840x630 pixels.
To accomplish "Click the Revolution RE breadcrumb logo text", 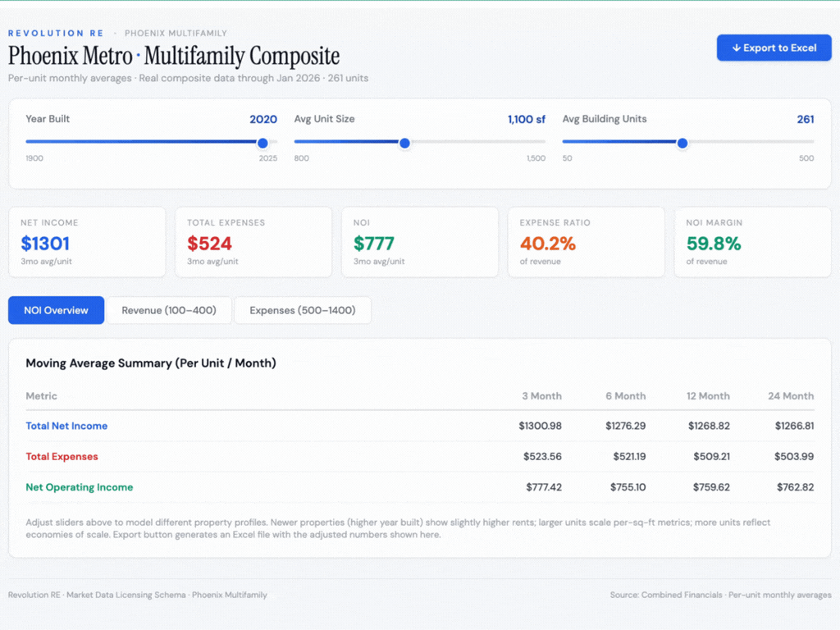I will [x=56, y=33].
